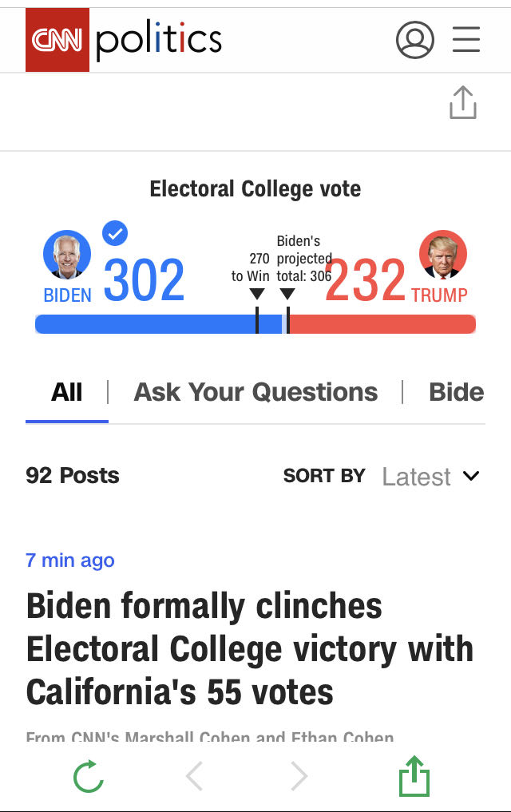Switch to Ask Your Questions tab
Viewport: 511px width, 812px height.
(x=255, y=392)
